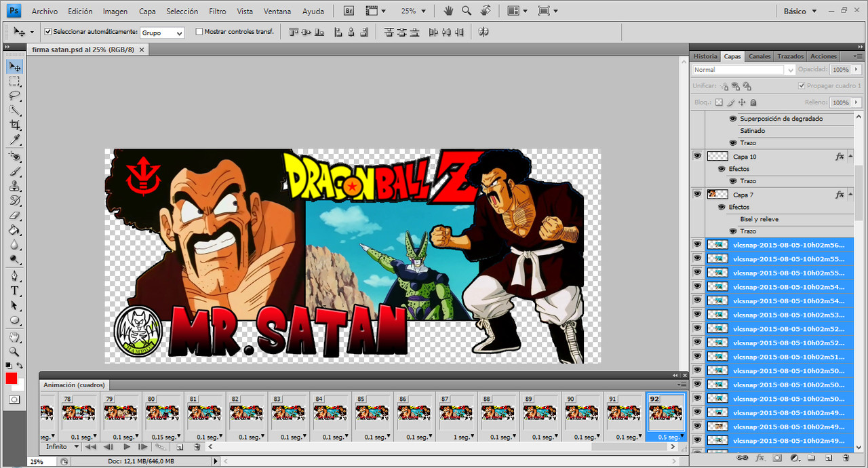Viewport: 868px width, 468px height.
Task: Select the Rectangular Marquee tool
Action: [14, 81]
